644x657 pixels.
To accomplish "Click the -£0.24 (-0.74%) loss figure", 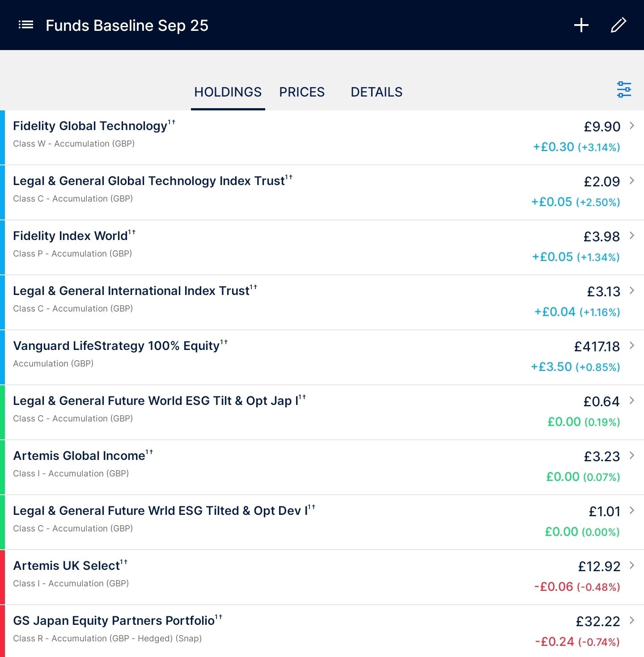I will [x=577, y=642].
